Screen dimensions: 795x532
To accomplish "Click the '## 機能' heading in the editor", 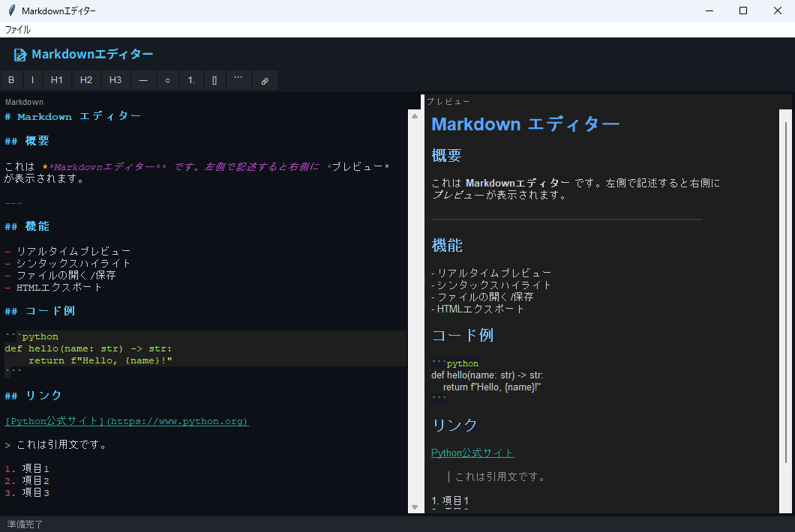I will [27, 226].
